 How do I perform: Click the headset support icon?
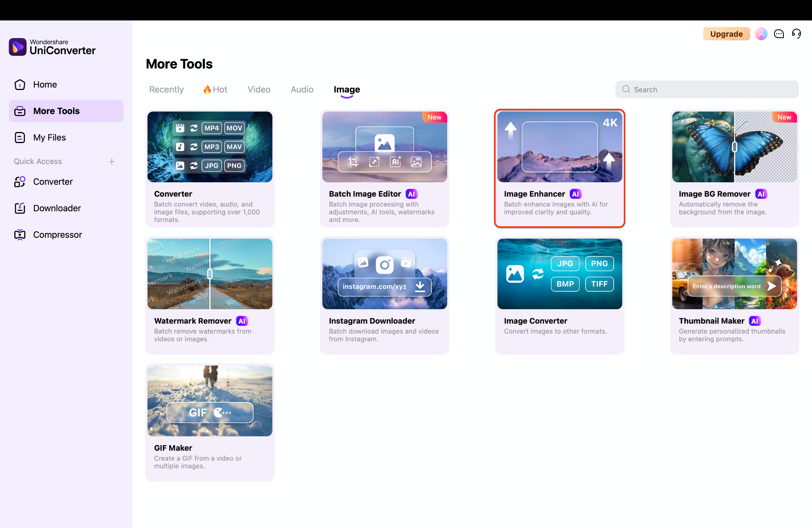coord(796,34)
